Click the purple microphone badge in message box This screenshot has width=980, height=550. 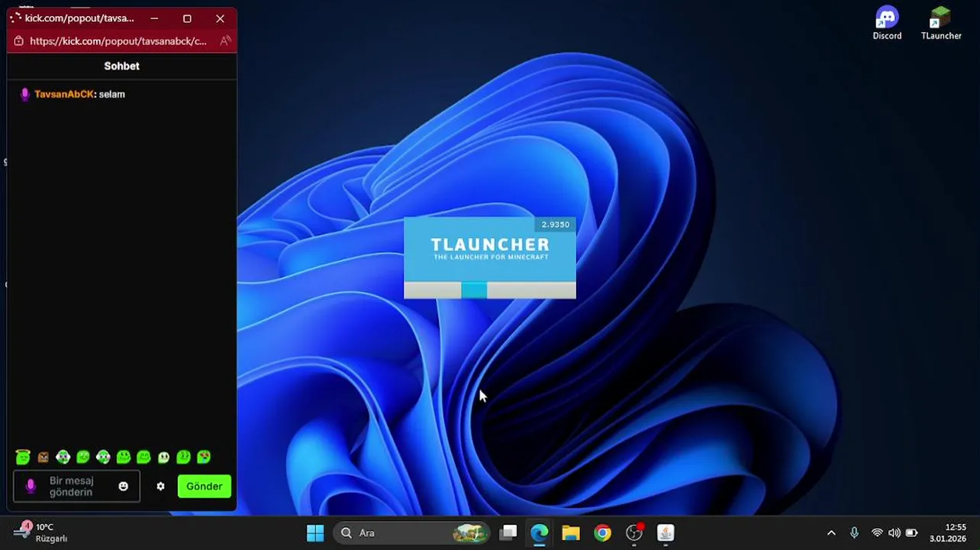(x=31, y=486)
